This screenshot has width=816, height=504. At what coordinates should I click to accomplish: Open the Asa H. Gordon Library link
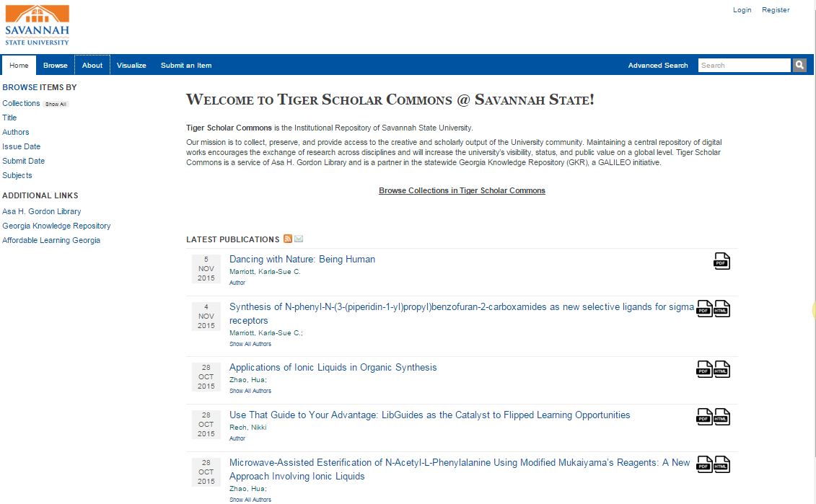tap(42, 211)
